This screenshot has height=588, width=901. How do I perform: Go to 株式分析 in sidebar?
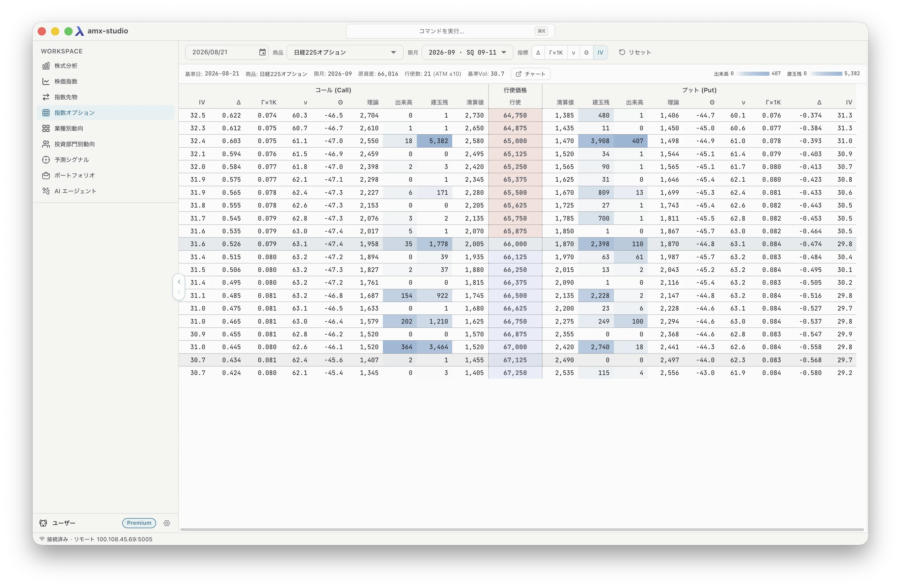pos(105,66)
